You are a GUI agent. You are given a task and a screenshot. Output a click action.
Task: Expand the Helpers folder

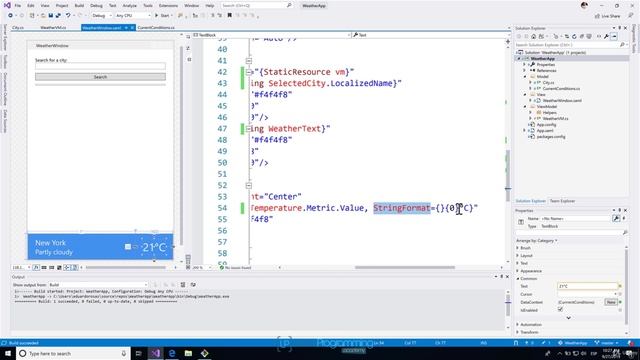(x=531, y=113)
